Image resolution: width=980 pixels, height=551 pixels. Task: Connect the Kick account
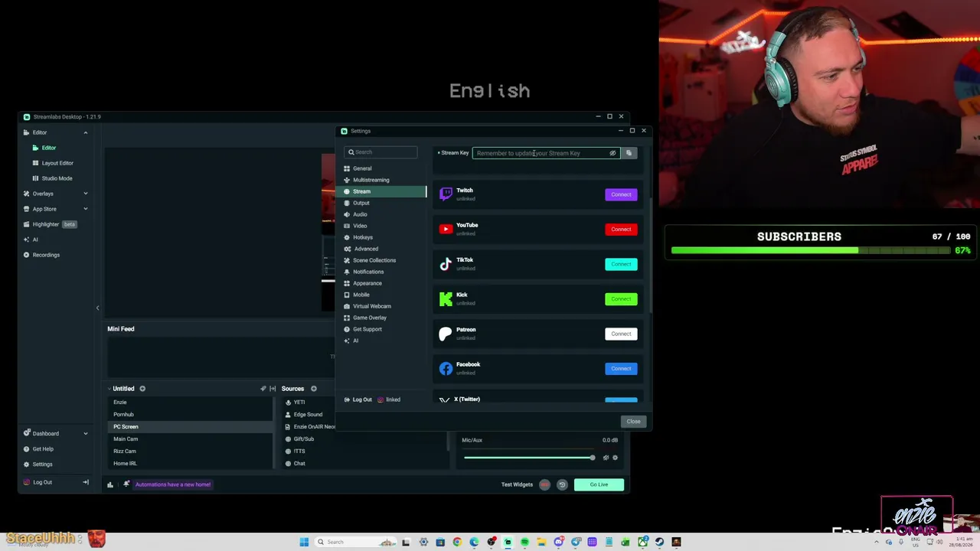tap(621, 299)
